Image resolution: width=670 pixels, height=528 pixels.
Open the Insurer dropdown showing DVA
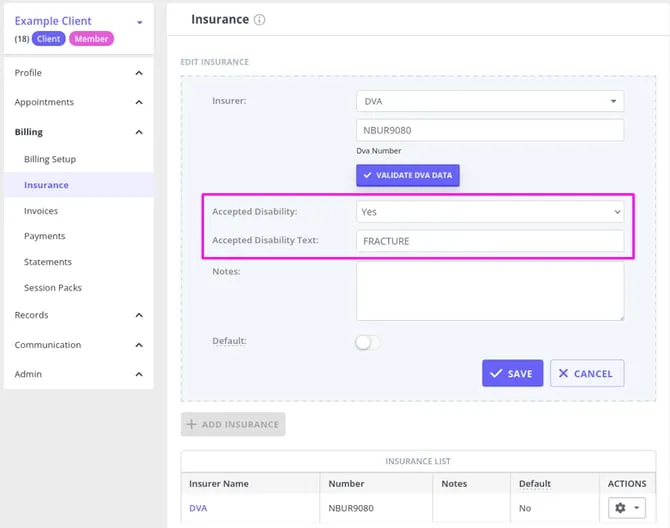[x=490, y=101]
